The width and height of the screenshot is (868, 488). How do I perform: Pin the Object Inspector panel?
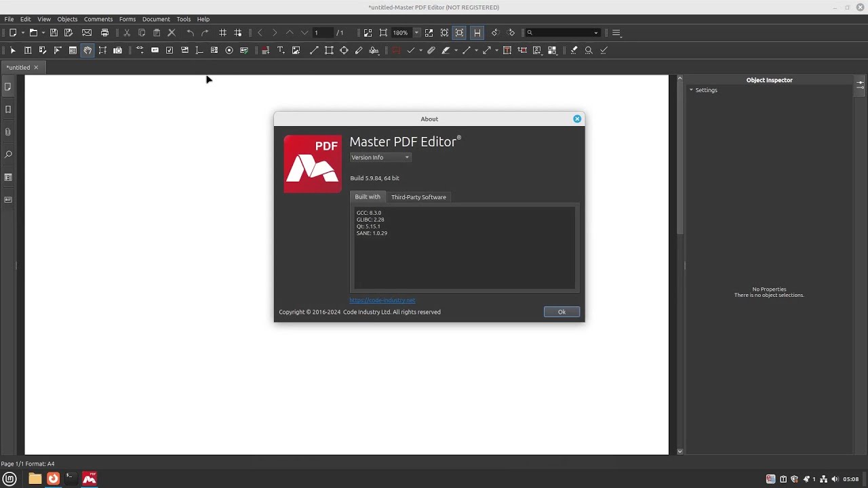click(x=860, y=85)
